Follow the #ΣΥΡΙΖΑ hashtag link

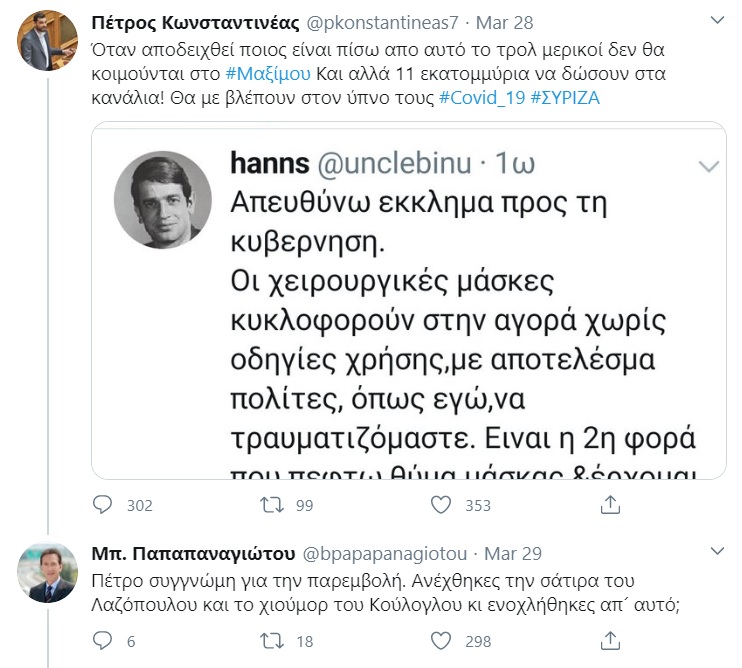point(565,98)
